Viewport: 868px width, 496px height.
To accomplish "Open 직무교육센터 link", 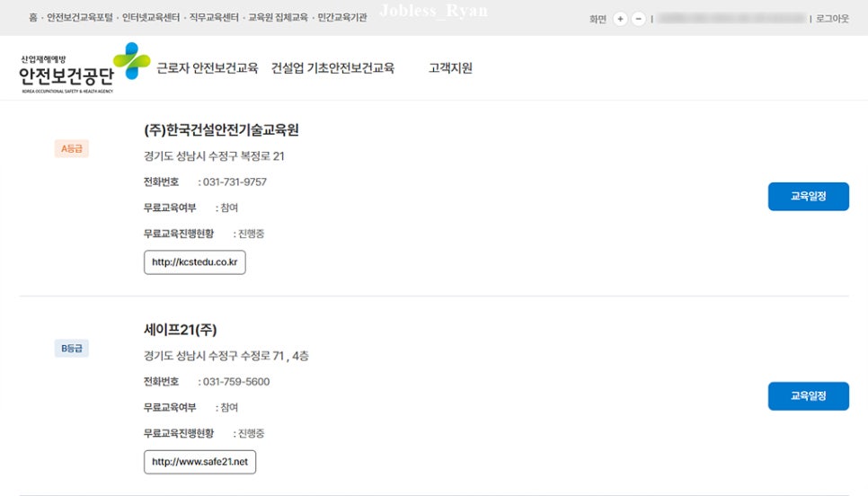I will 214,18.
